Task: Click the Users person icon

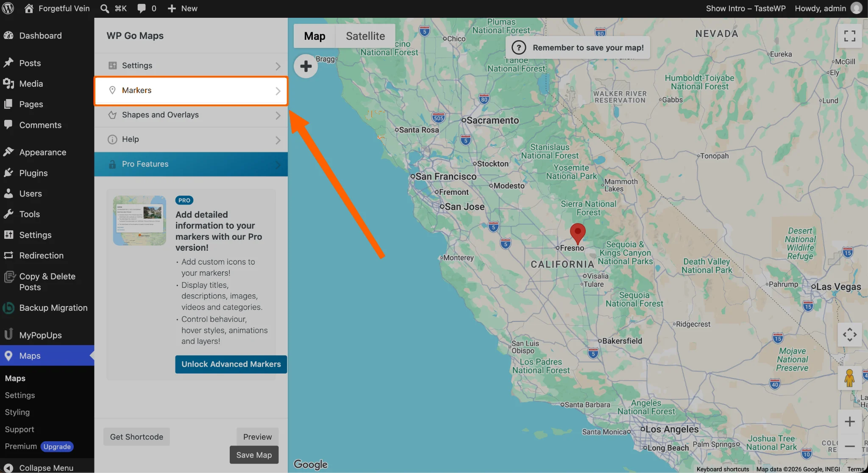Action: click(x=8, y=194)
